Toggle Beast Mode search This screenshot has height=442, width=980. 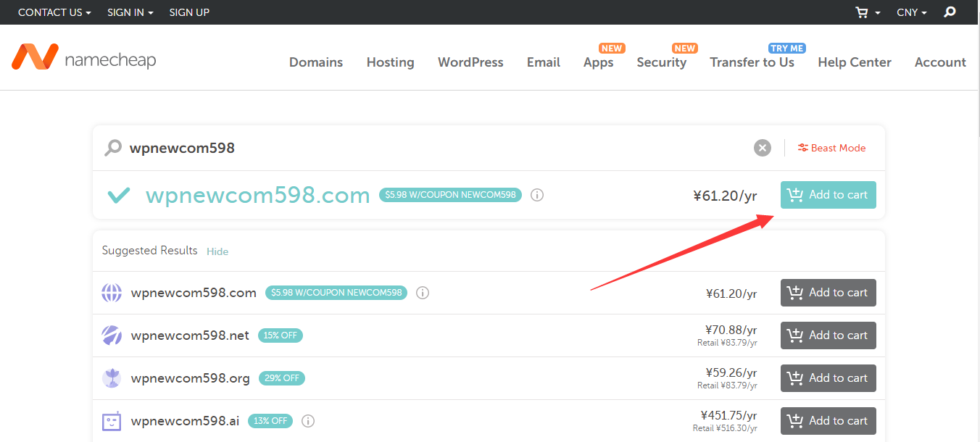(831, 147)
